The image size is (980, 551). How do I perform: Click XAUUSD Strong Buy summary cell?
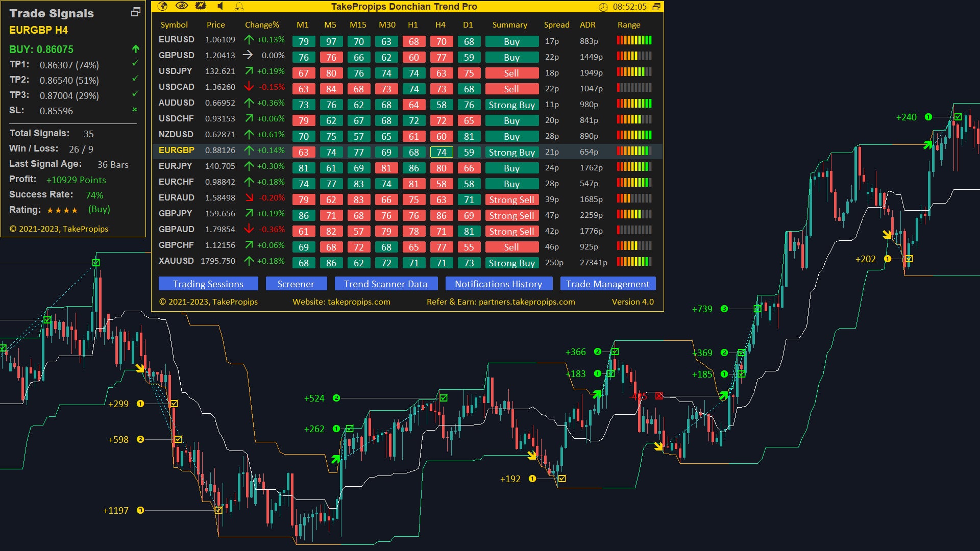[511, 263]
